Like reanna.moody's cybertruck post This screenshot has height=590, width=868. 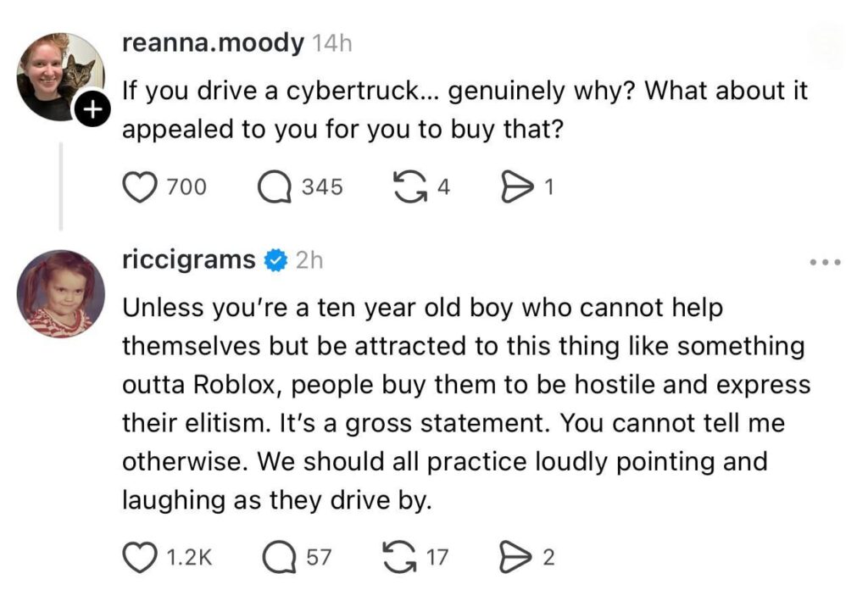(x=140, y=187)
